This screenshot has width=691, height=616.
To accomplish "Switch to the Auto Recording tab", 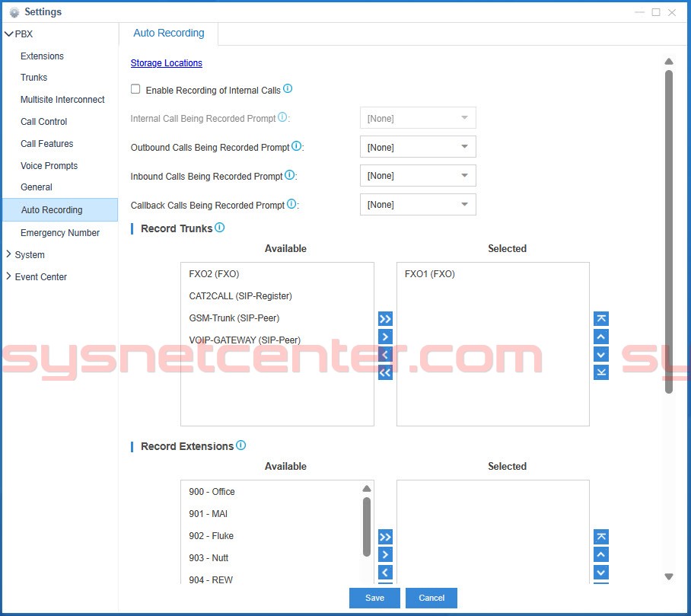I will [169, 33].
